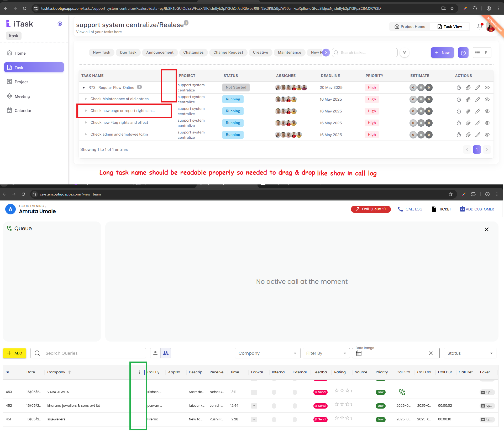
Task: Click the purple New task button
Action: tap(442, 53)
